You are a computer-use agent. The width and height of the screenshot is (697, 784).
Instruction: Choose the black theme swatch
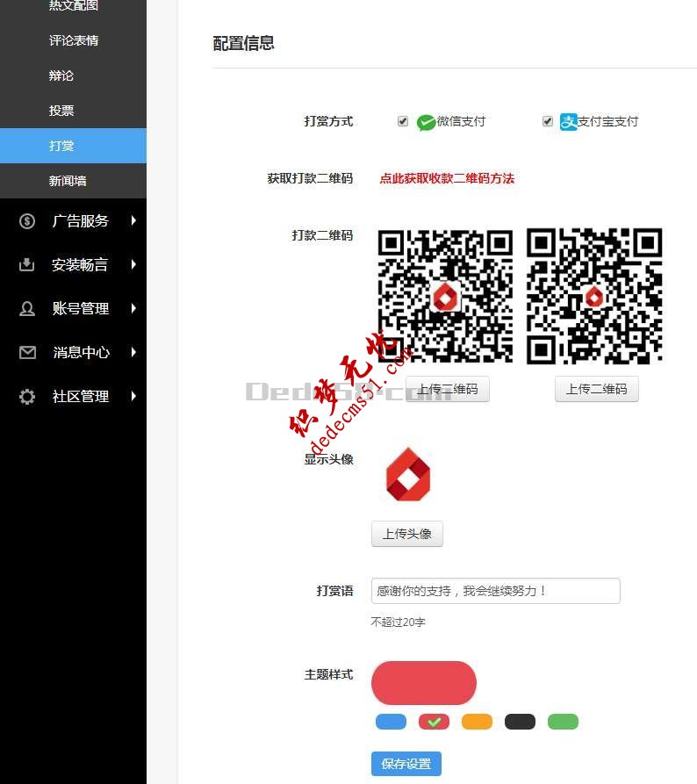pos(520,722)
